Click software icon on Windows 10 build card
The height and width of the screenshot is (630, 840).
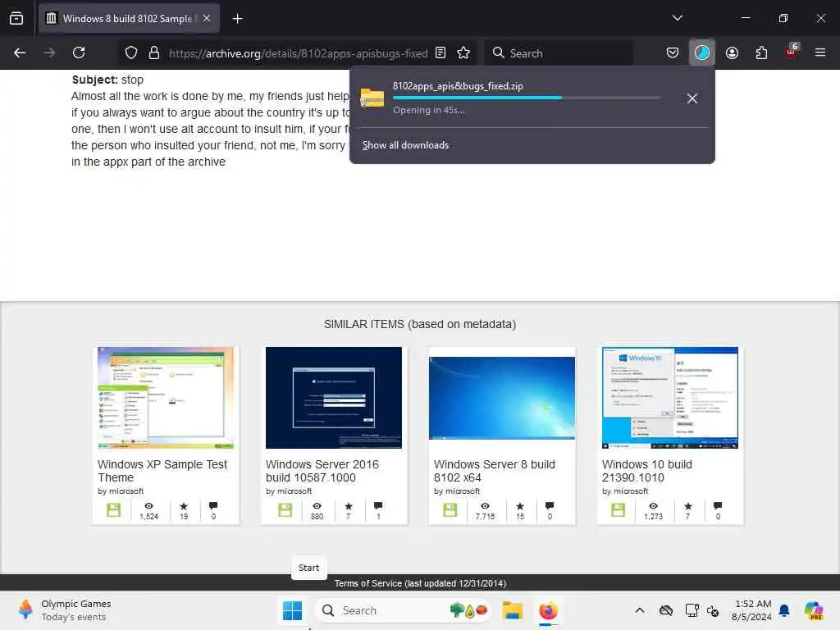(x=619, y=510)
